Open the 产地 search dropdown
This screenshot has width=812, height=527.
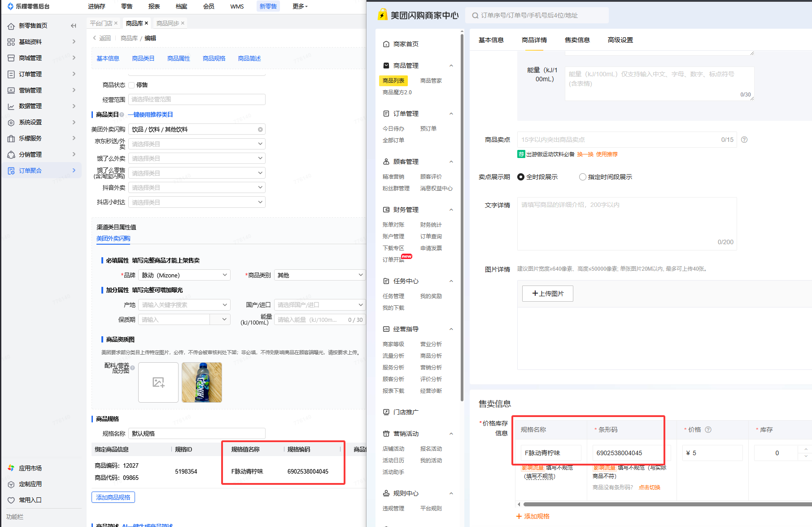tap(184, 305)
